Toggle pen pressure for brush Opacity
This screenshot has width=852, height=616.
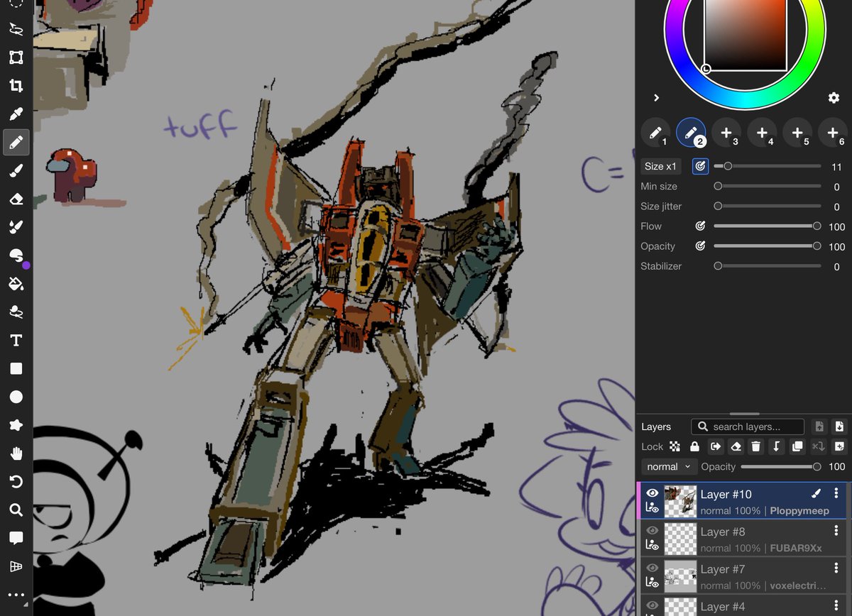700,246
